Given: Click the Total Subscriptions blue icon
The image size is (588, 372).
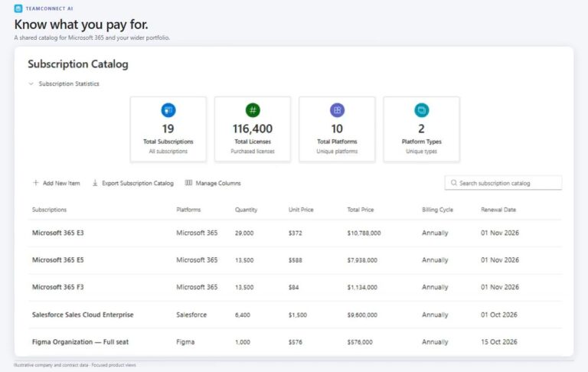Looking at the screenshot, I should (168, 110).
